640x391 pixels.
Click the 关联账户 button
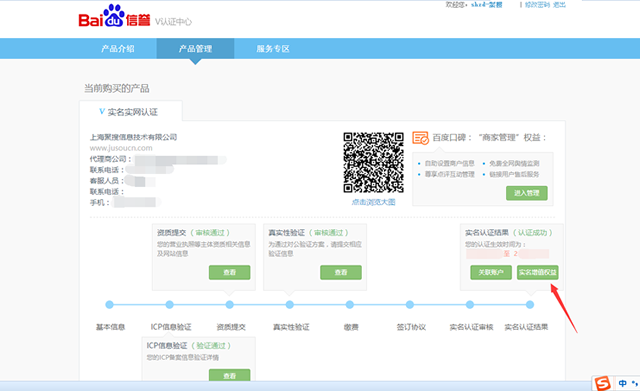(491, 272)
